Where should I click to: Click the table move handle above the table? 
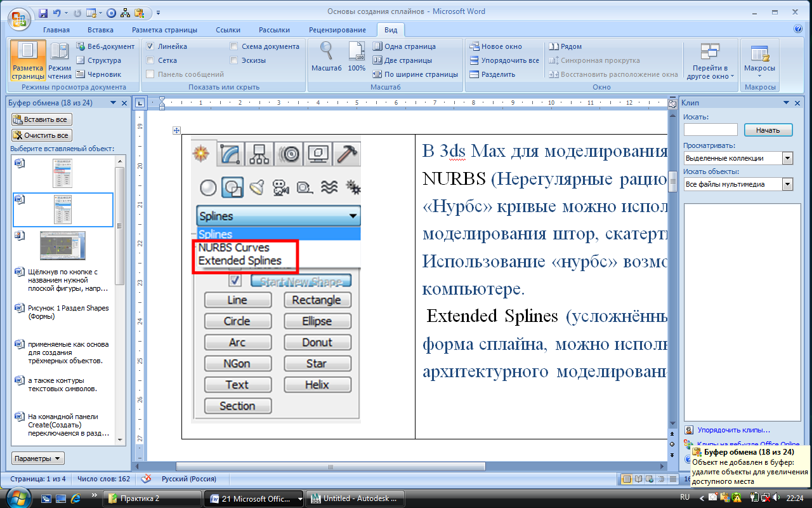click(177, 131)
